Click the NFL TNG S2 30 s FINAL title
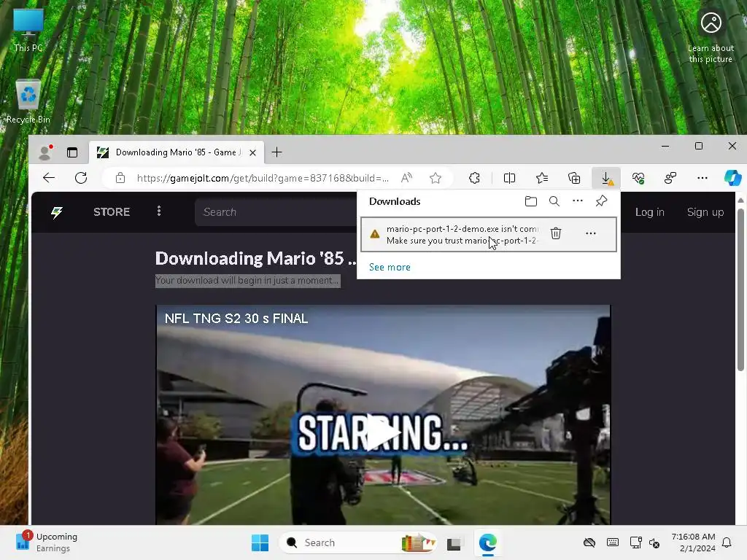This screenshot has height=560, width=747. [x=236, y=319]
